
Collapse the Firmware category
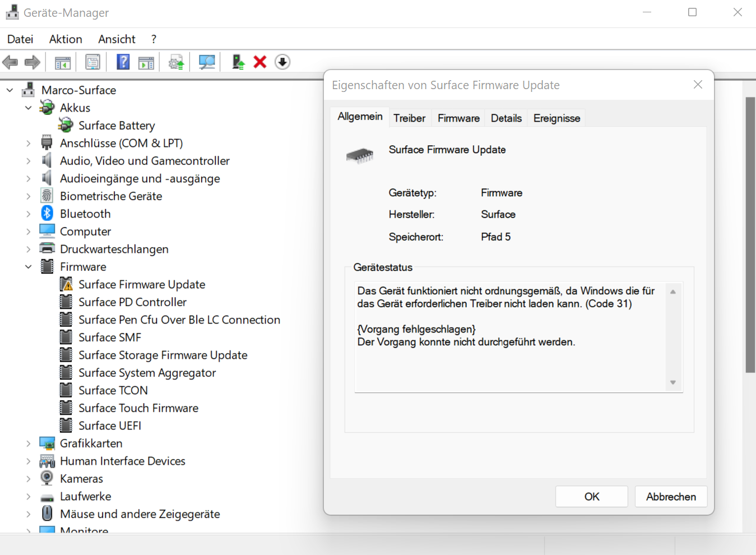point(29,267)
